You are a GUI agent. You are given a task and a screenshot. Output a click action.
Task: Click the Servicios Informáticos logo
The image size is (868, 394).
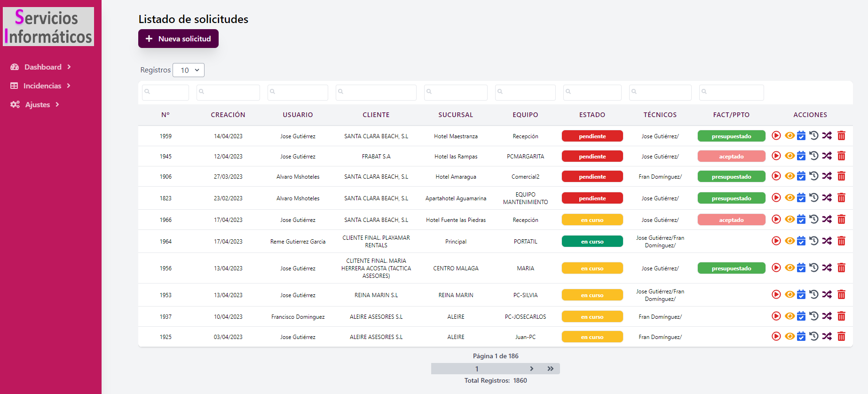[48, 27]
